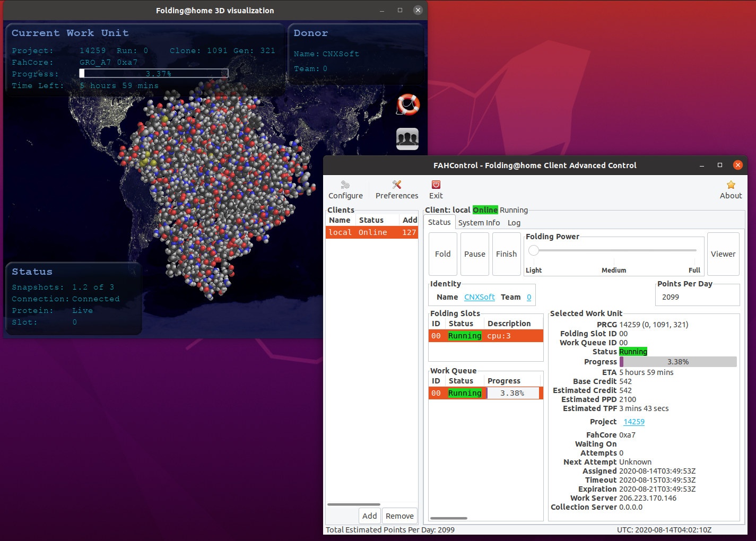Click the Team 0 link
The width and height of the screenshot is (756, 541).
point(529,297)
